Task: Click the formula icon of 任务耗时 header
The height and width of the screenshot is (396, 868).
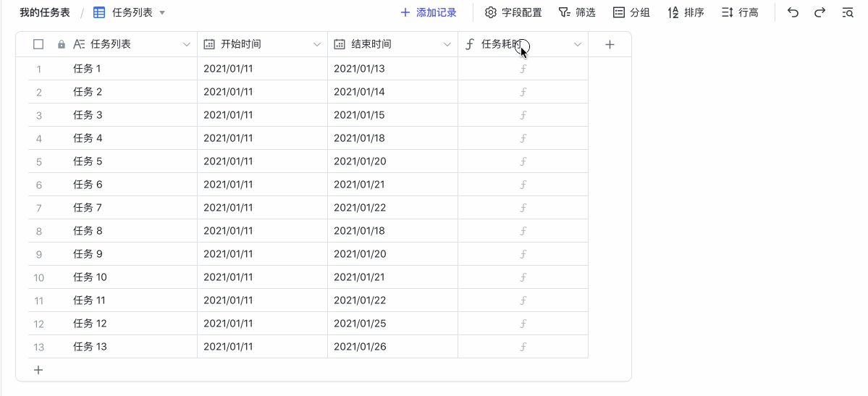Action: (469, 44)
